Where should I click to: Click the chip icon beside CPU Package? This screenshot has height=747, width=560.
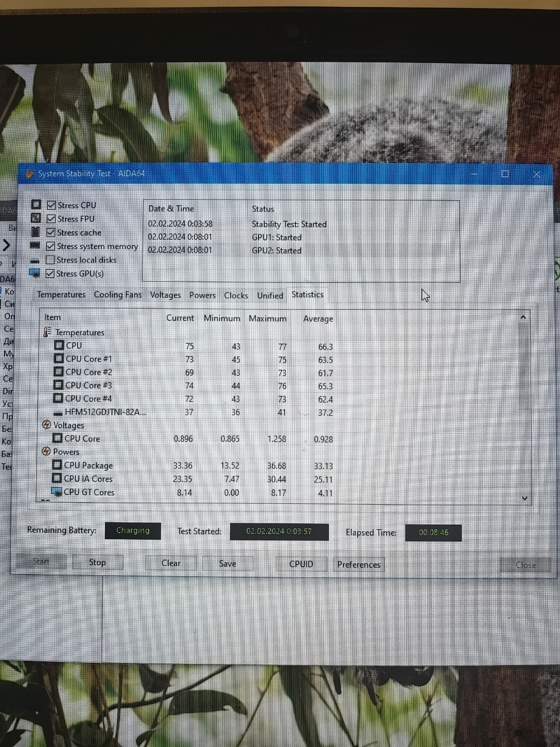(x=57, y=465)
